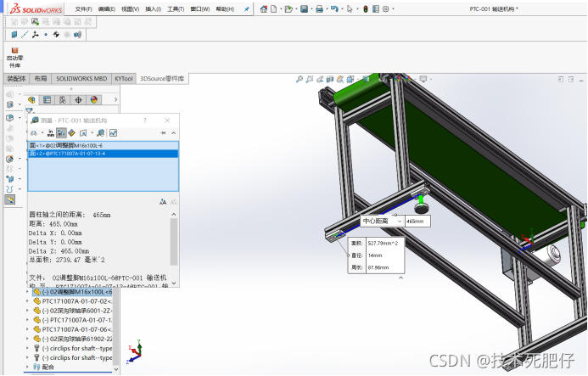588x376 pixels.
Task: Toggle Point-to-Point measurement ruler icon
Action: (x=72, y=133)
